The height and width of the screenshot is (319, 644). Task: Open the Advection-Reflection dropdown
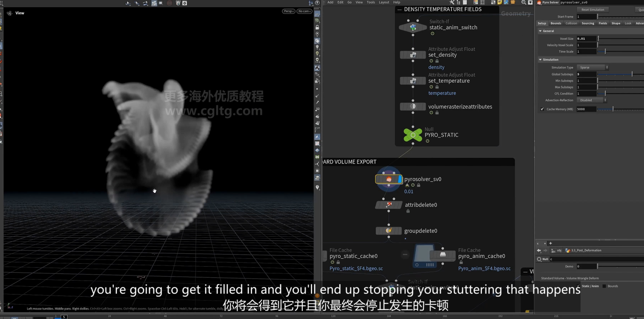(x=591, y=100)
